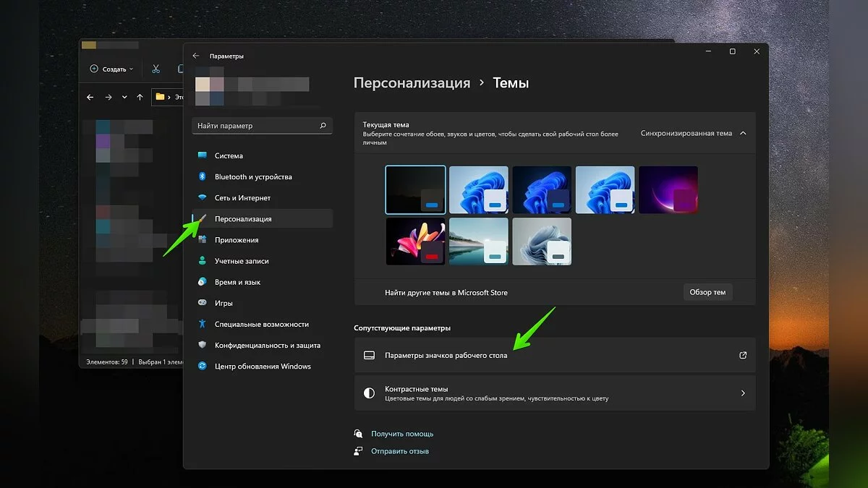Click the back arrow in Параметры window

tap(195, 56)
